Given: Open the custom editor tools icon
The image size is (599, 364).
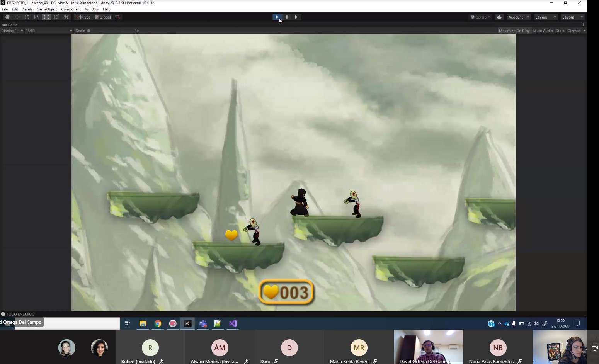Looking at the screenshot, I should 66,17.
